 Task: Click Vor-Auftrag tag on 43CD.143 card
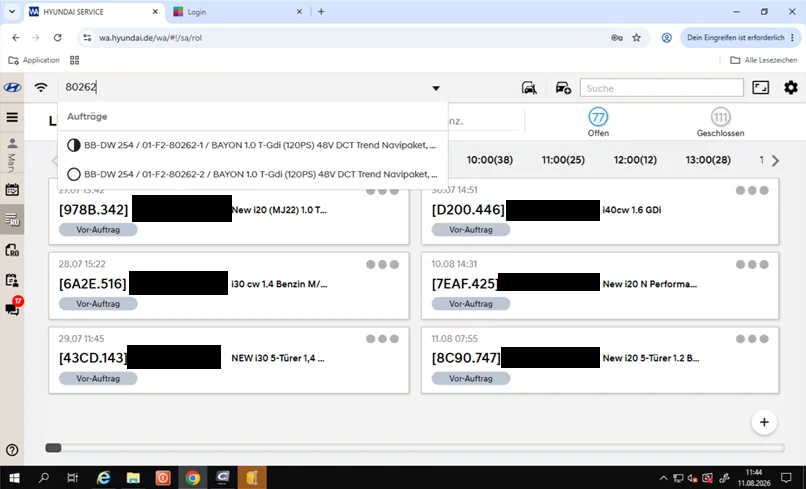(x=98, y=378)
